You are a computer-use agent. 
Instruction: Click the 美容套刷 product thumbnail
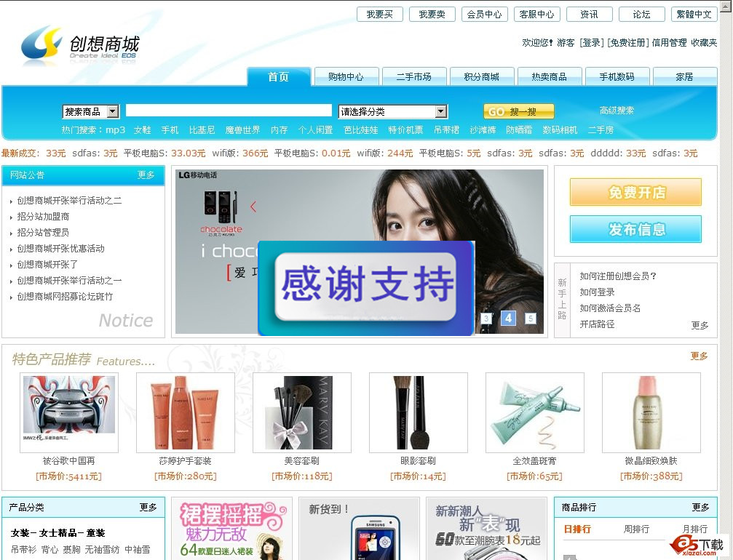coord(302,412)
